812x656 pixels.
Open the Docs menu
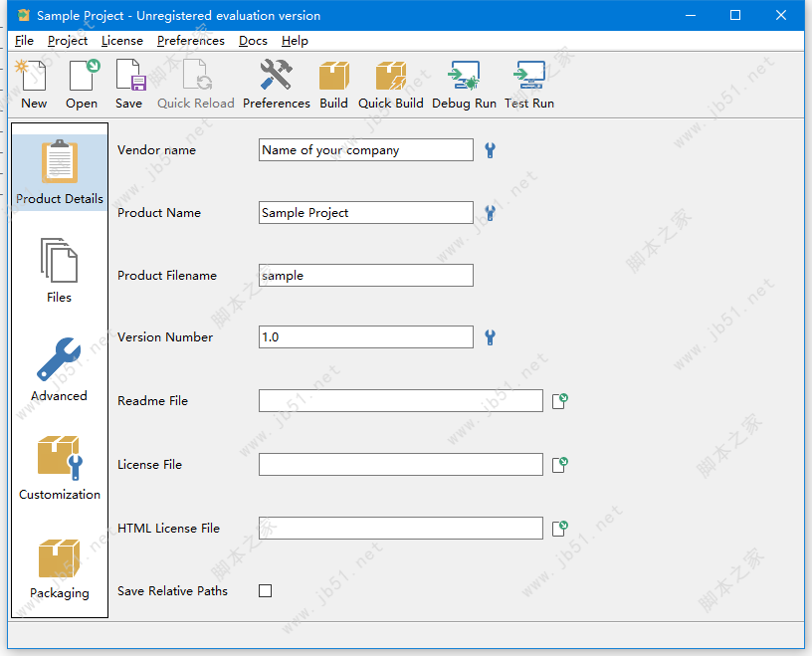point(253,41)
